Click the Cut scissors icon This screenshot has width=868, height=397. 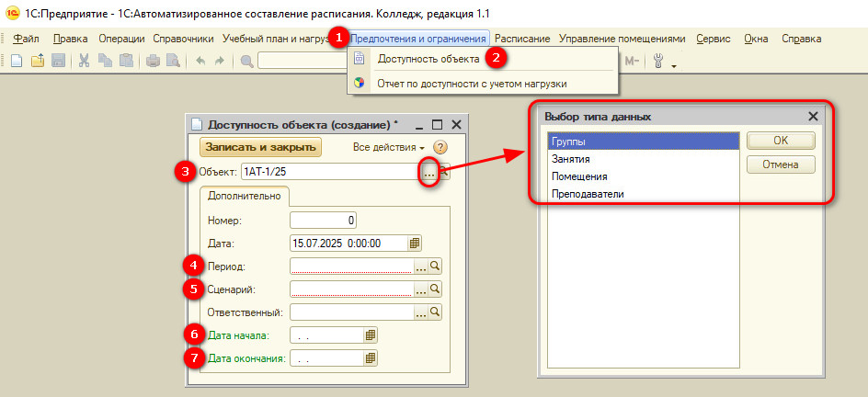tap(85, 61)
